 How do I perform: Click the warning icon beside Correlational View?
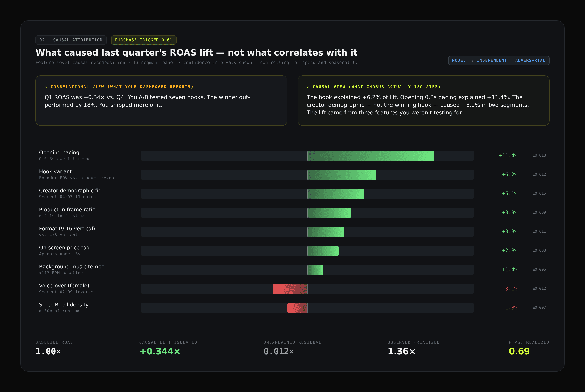[46, 87]
